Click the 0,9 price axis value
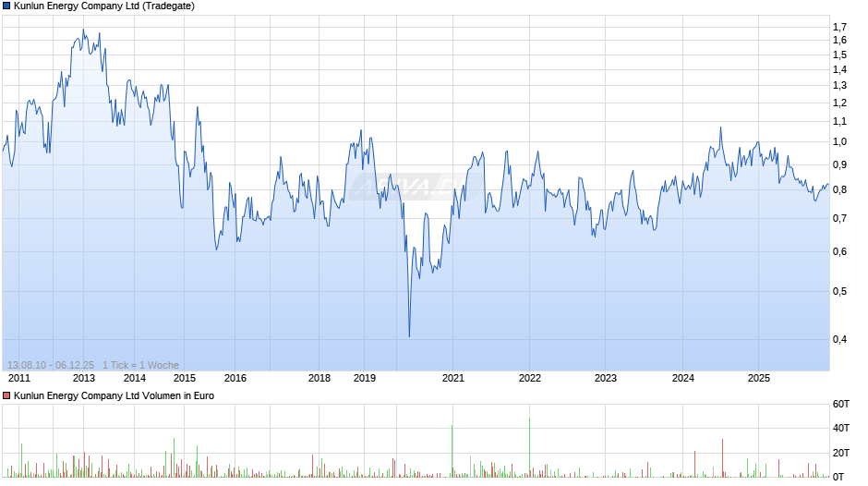The image size is (868, 486). tap(839, 164)
